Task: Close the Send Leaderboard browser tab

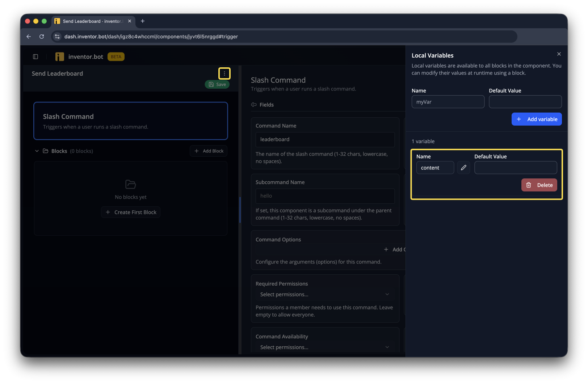Action: (130, 21)
